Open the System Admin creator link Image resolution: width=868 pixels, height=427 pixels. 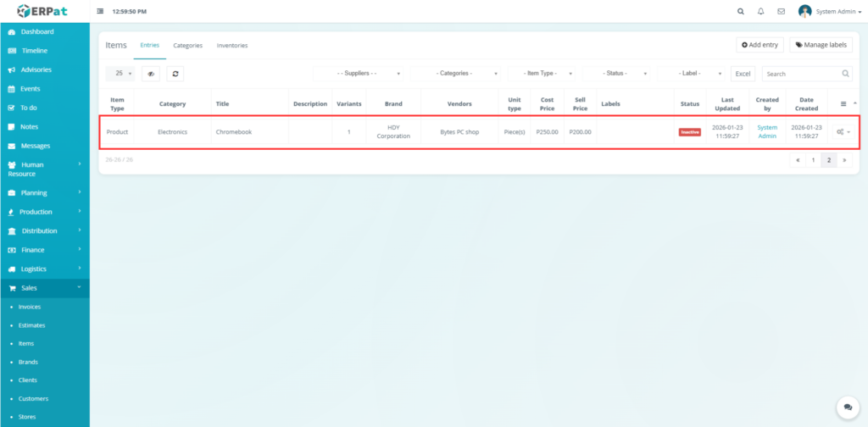coord(766,131)
